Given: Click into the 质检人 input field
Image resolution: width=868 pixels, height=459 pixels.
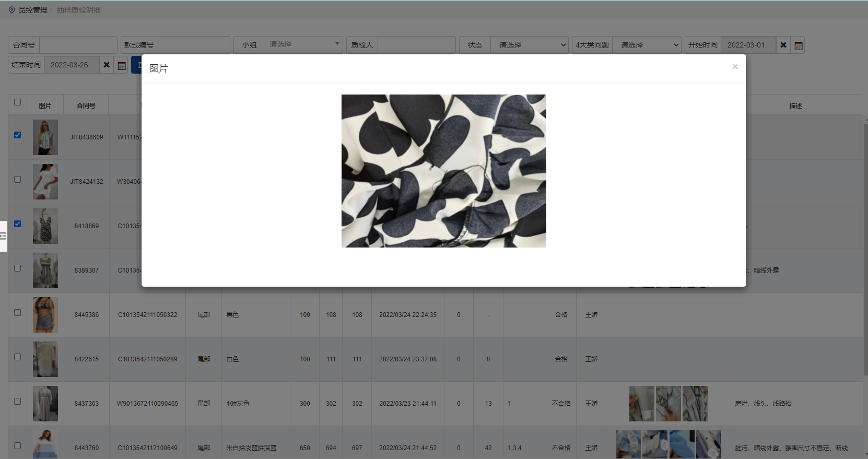Looking at the screenshot, I should click(416, 45).
